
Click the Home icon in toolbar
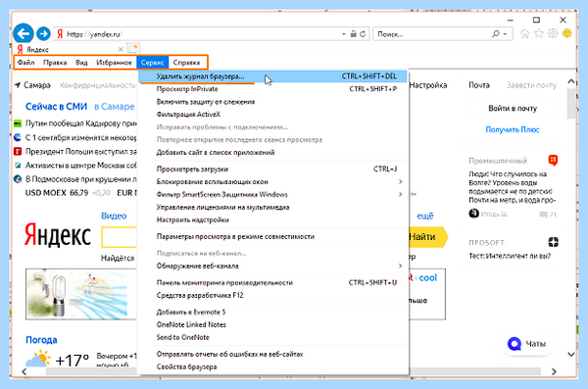click(x=524, y=33)
